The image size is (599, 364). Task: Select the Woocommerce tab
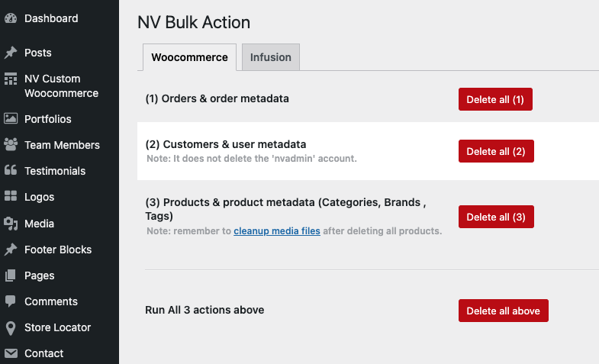point(189,57)
